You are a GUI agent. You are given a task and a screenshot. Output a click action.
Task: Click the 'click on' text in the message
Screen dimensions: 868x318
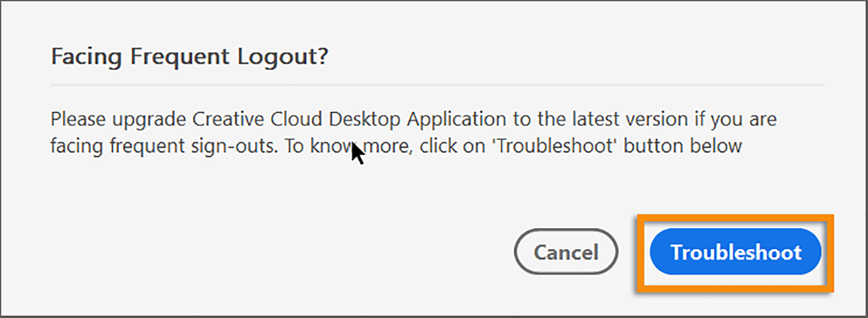pos(455,146)
